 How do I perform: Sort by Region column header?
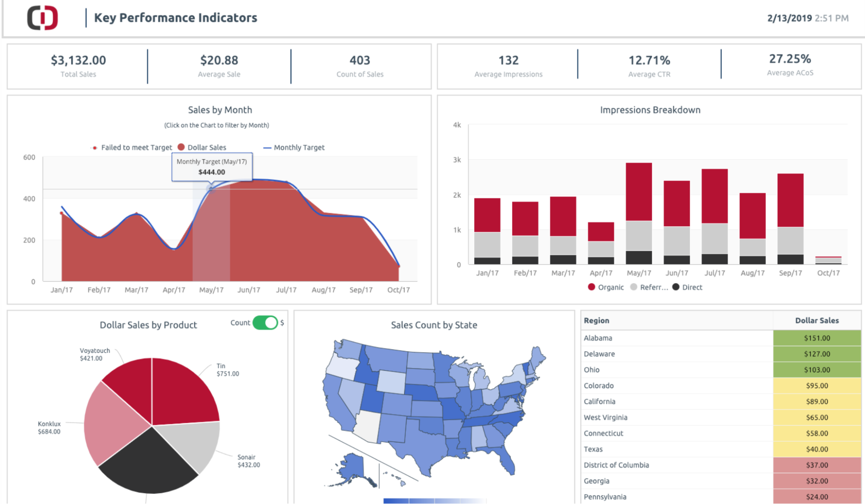point(596,321)
